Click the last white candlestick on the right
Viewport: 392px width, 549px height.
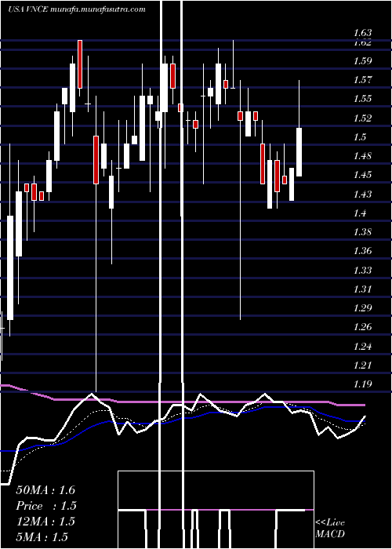(299, 152)
